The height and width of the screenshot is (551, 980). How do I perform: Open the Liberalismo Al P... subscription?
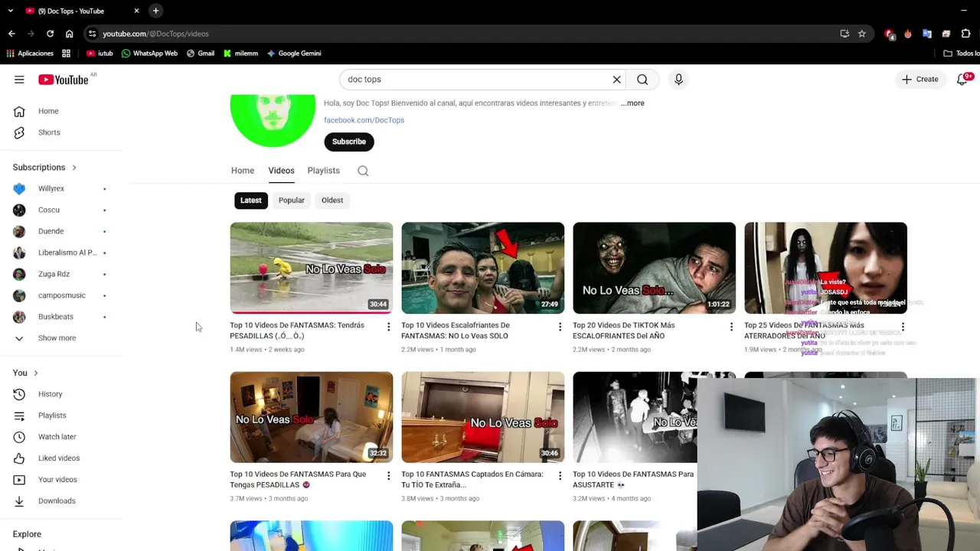pyautogui.click(x=61, y=253)
